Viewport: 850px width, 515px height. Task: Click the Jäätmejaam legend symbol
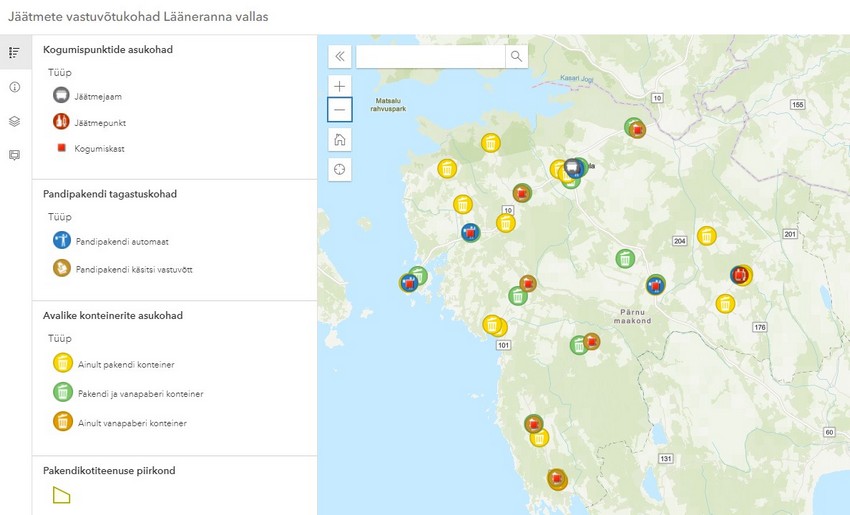tap(62, 96)
